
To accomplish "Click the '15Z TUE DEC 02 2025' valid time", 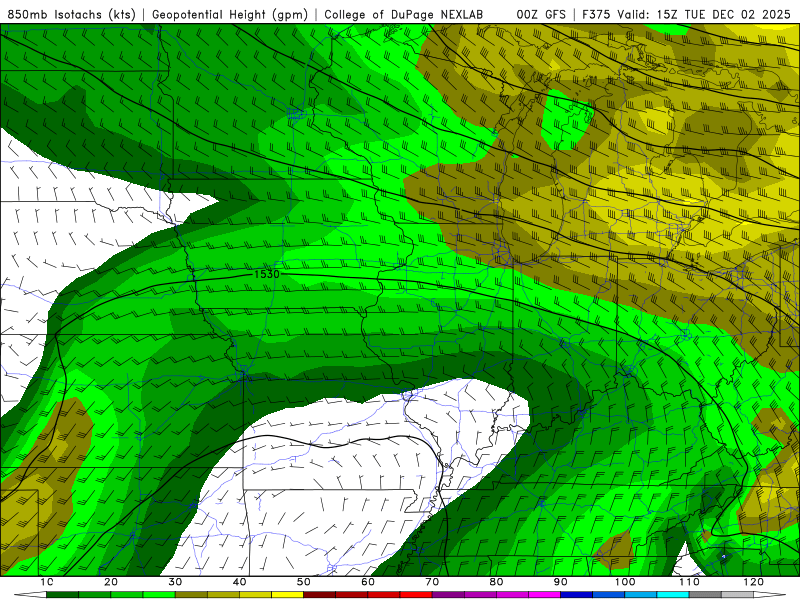I will (x=723, y=14).
